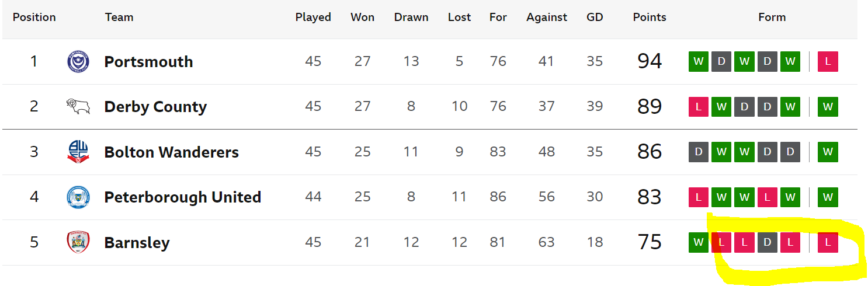Click the Portsmouth club crest icon
The image size is (868, 286).
click(x=78, y=62)
